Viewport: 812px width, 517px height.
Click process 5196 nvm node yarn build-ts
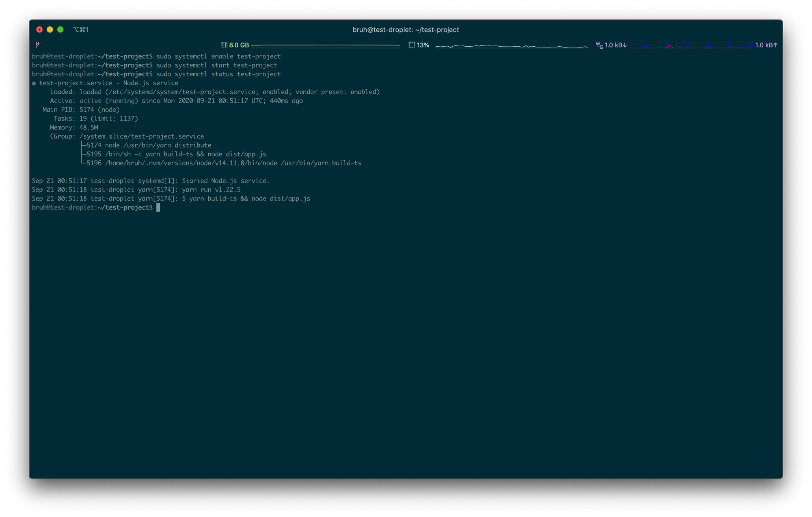[x=224, y=164]
